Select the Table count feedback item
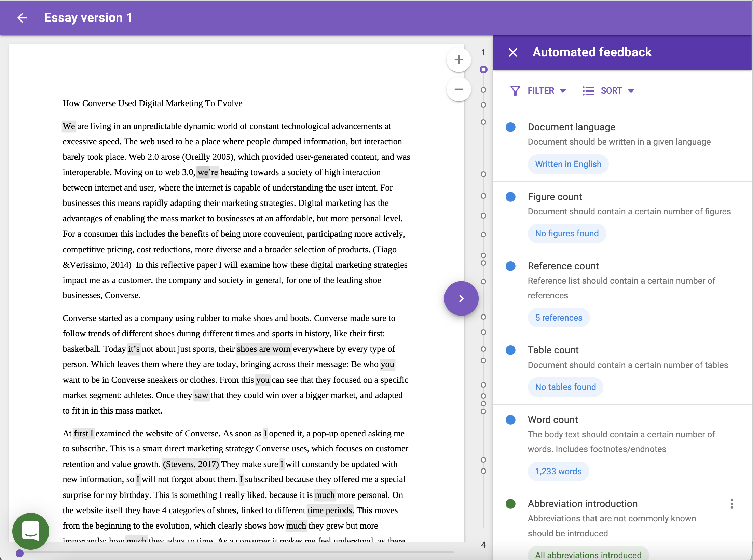Screen dimensions: 753x560 [x=622, y=370]
